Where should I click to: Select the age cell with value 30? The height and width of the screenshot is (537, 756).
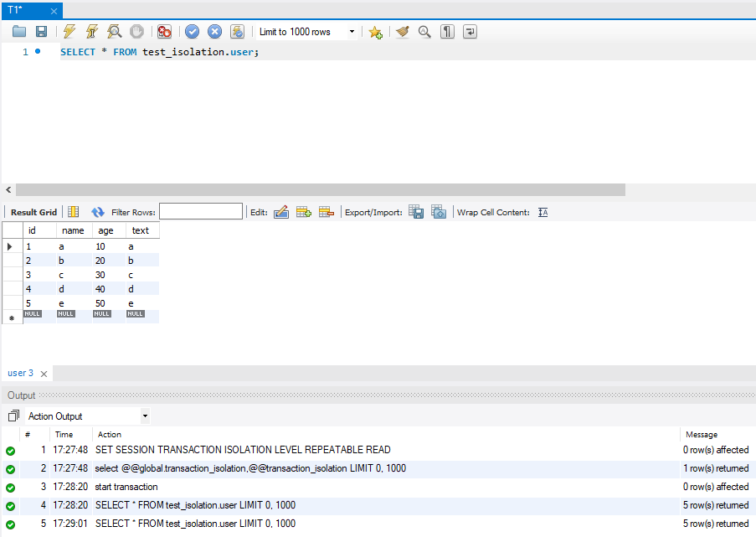(109, 275)
